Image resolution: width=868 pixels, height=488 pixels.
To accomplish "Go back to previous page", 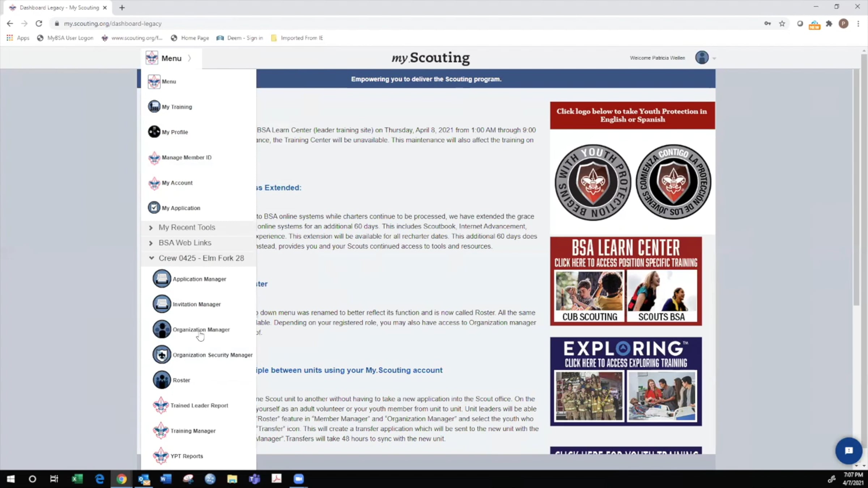I will [10, 23].
